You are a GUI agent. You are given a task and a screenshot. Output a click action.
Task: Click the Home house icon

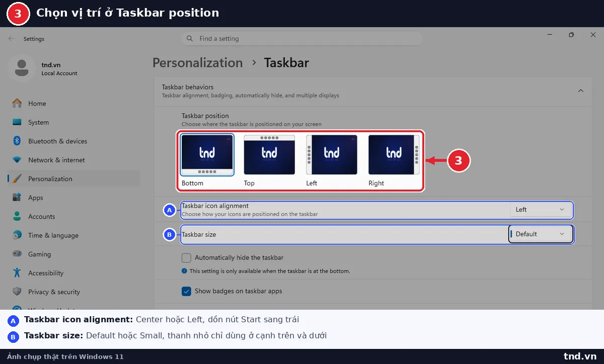coord(17,103)
